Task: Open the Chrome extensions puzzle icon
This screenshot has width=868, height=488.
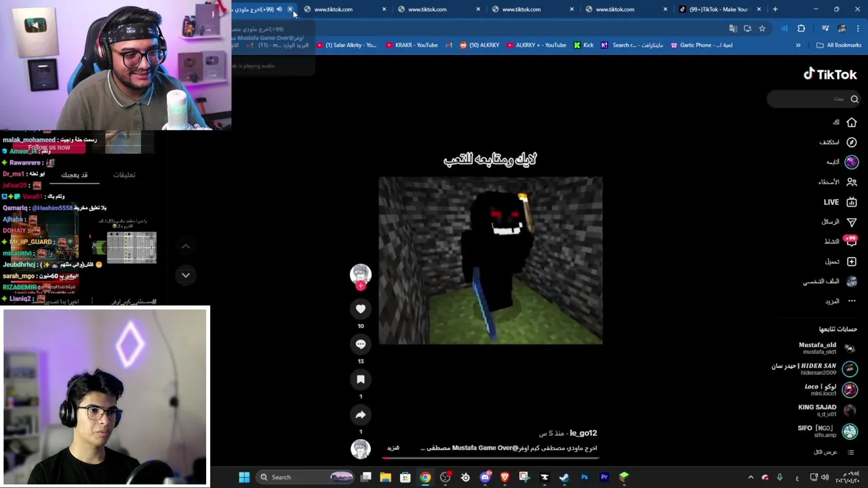Action: pos(801,28)
